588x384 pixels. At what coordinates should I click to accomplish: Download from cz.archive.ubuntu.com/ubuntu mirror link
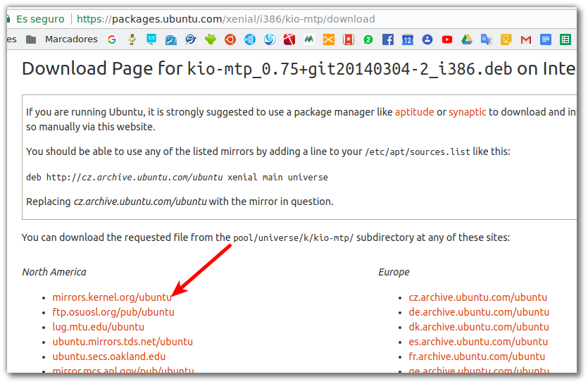pos(477,297)
